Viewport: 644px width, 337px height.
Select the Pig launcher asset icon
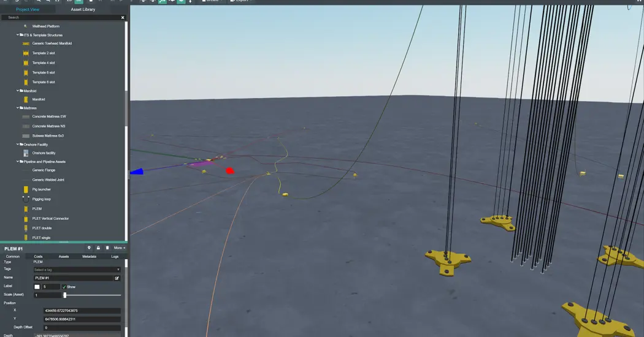[x=26, y=189]
